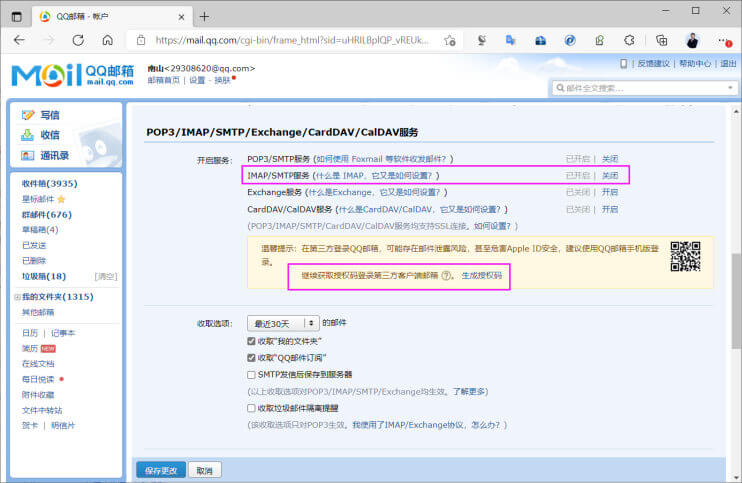The height and width of the screenshot is (483, 742).
Task: Open 明信片 in sidebar
Action: (63, 425)
